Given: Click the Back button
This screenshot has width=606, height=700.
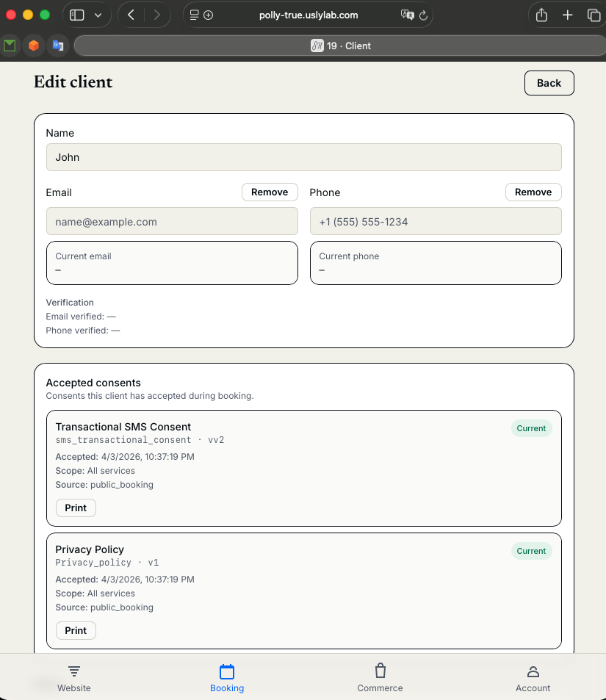Looking at the screenshot, I should coord(549,83).
